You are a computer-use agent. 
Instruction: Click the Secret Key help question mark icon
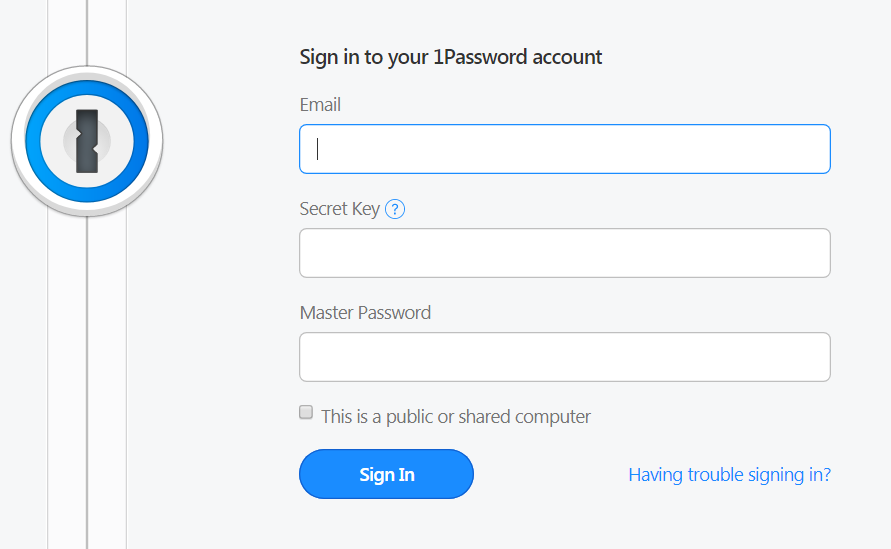tap(395, 209)
